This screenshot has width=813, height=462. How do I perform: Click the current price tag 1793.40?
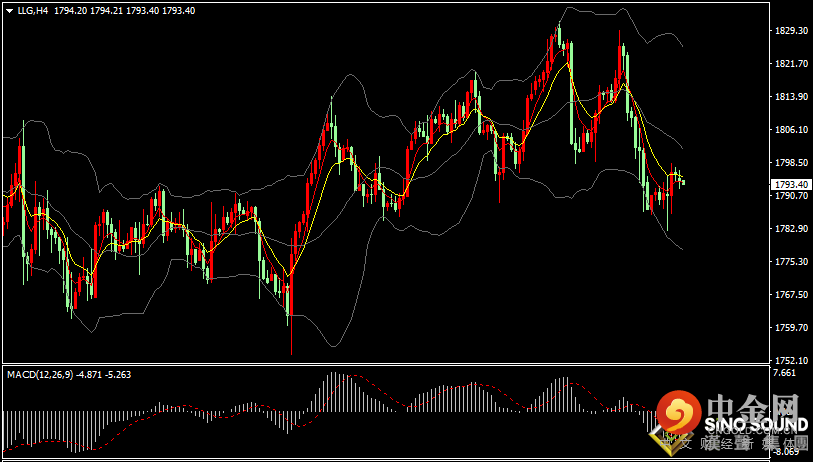[x=790, y=185]
